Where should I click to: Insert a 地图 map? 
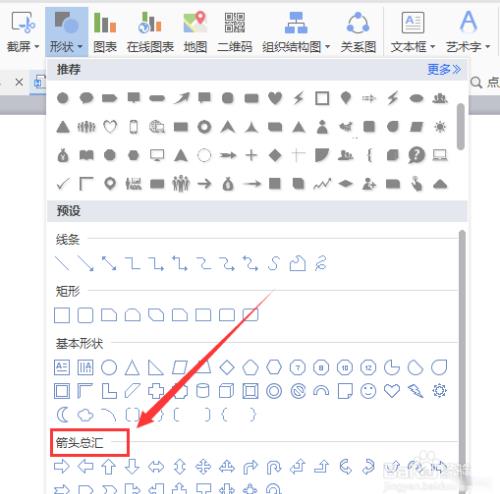pyautogui.click(x=195, y=31)
